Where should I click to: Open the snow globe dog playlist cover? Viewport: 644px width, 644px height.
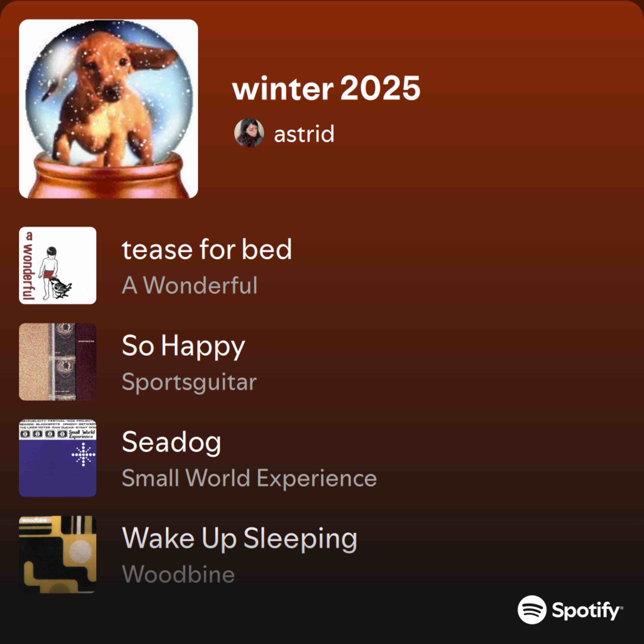tap(108, 109)
